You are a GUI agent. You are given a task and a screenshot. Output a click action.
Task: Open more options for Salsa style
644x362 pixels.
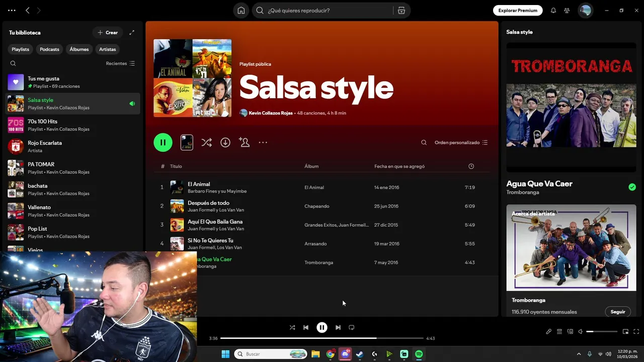click(263, 142)
